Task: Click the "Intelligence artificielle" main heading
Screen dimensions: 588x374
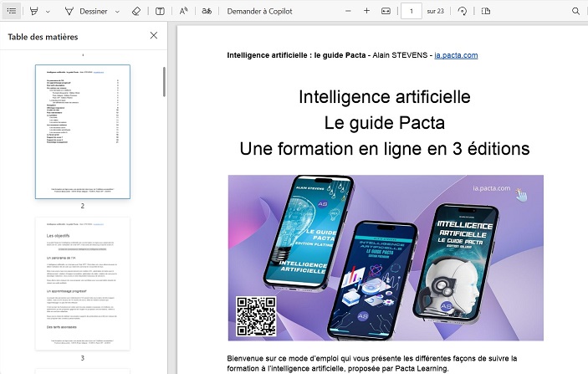Action: click(x=385, y=97)
